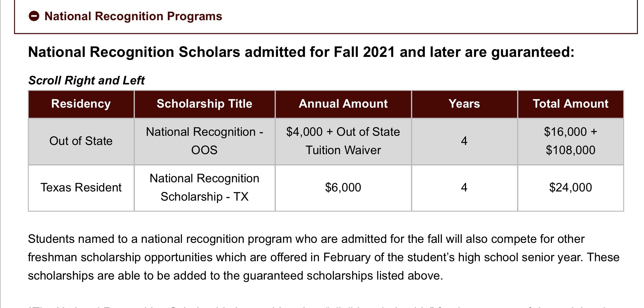Click the Years column header

pyautogui.click(x=464, y=104)
